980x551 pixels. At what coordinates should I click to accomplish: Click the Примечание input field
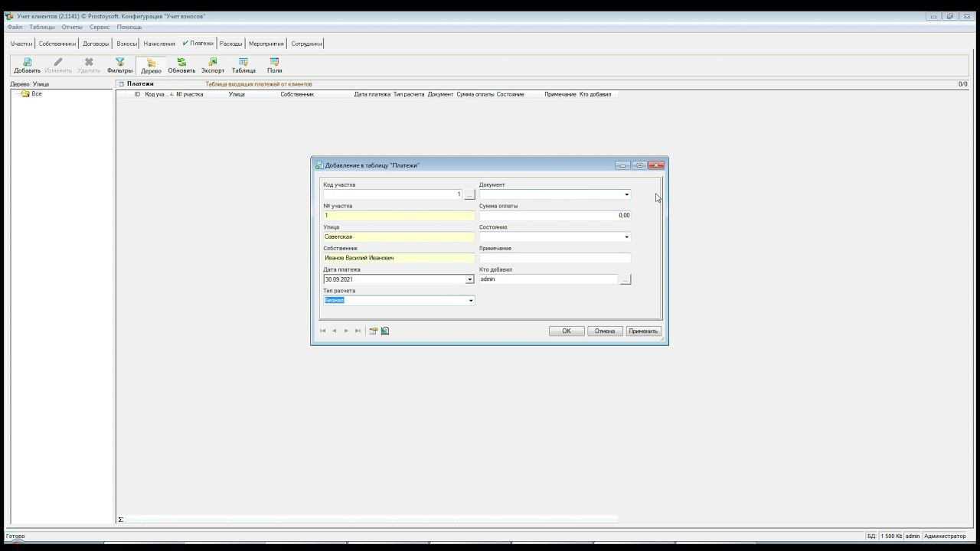555,258
